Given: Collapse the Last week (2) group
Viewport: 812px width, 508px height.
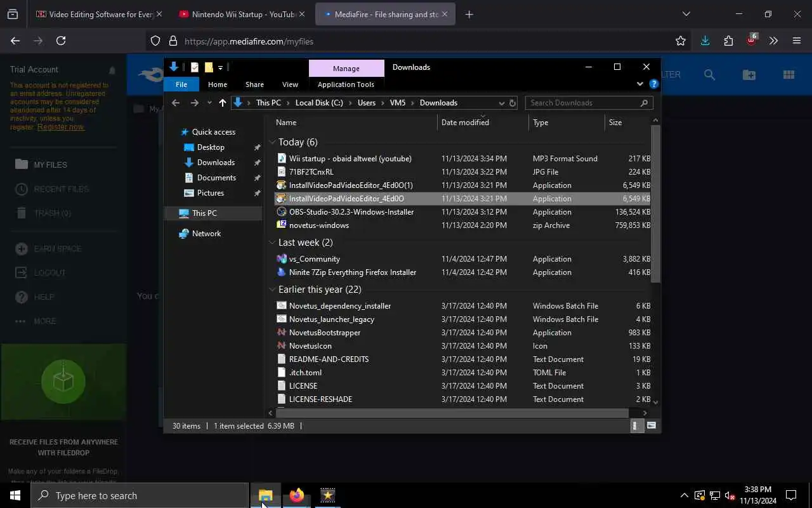Looking at the screenshot, I should [272, 243].
